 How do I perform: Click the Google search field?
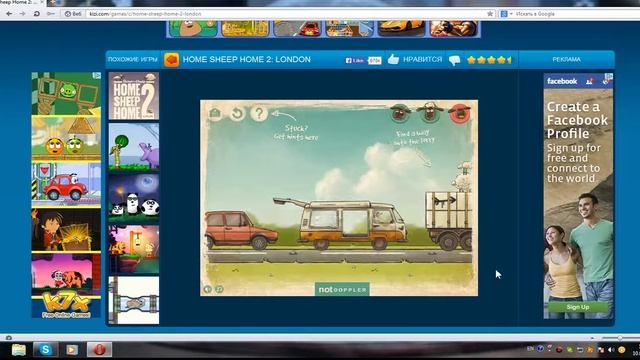[577, 14]
